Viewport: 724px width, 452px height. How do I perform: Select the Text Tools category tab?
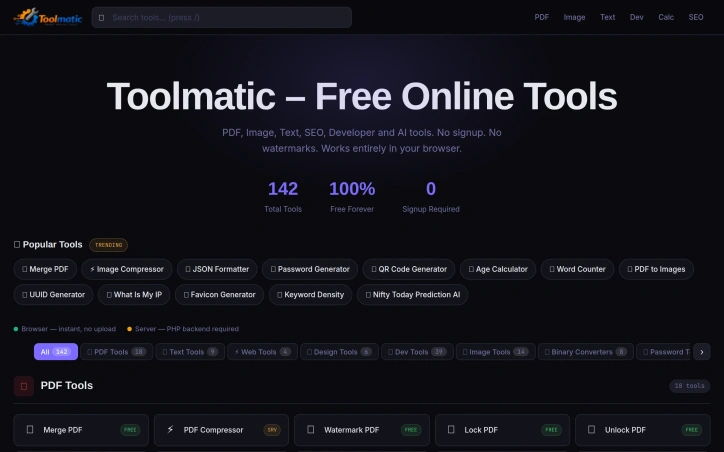[190, 352]
